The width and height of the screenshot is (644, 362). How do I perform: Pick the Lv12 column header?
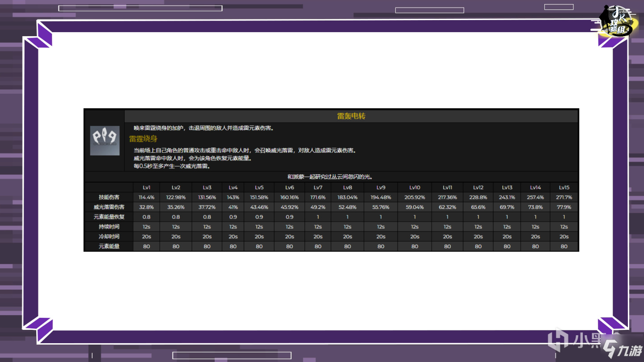click(x=478, y=188)
